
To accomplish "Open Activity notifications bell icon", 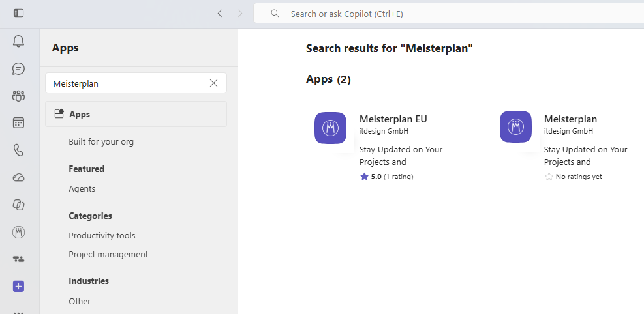I will pyautogui.click(x=18, y=41).
